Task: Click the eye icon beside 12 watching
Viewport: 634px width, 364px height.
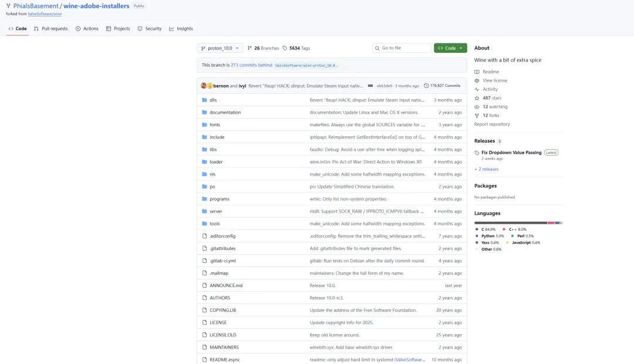Action: (477, 107)
